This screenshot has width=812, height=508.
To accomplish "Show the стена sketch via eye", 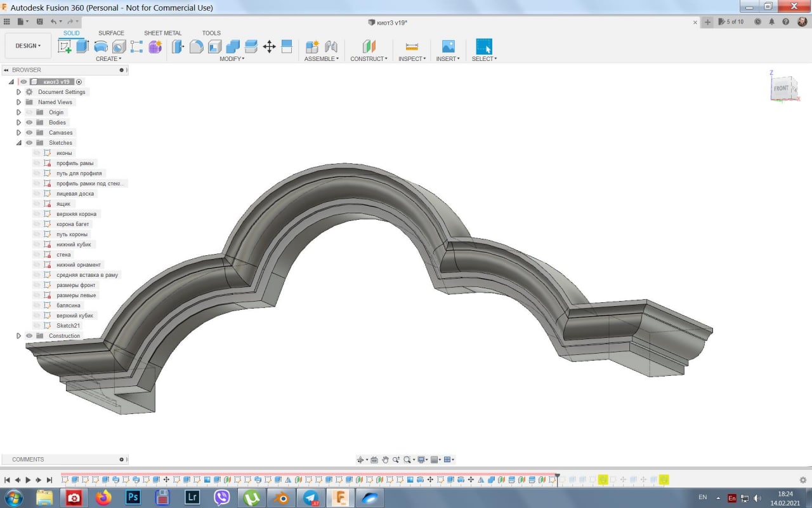I will tap(37, 255).
